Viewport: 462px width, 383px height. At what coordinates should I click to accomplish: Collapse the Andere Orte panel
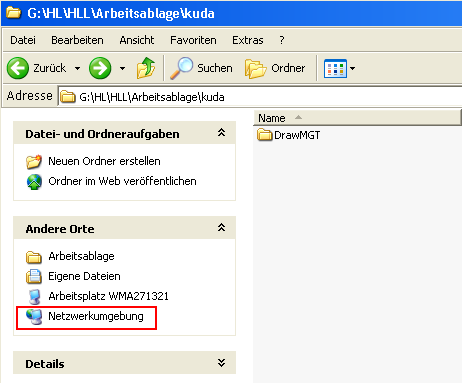click(x=221, y=228)
